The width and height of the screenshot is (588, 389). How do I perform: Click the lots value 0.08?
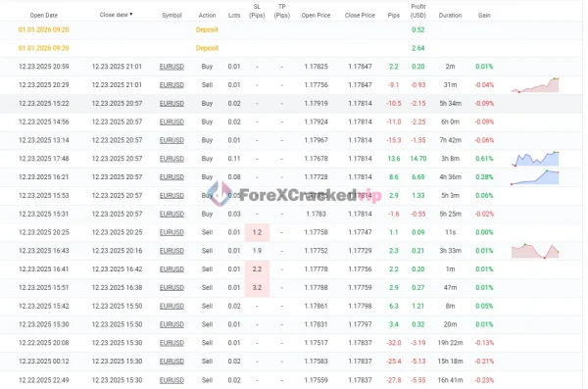tap(234, 177)
